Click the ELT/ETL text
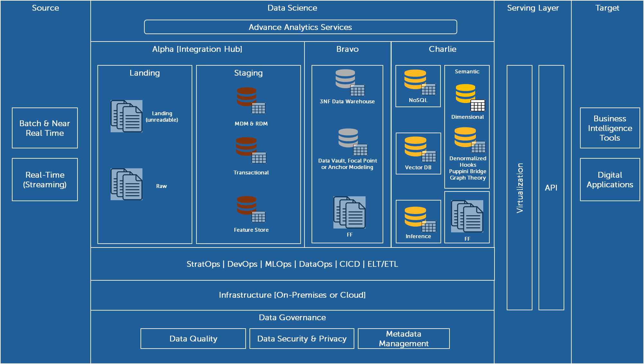644x364 pixels. point(383,264)
